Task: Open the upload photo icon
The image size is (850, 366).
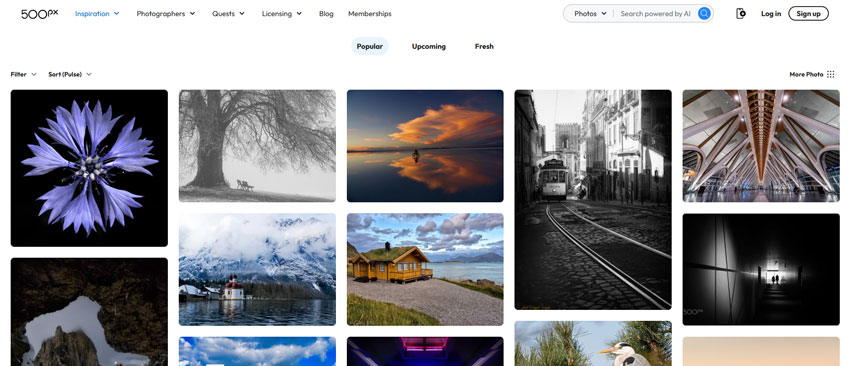Action: (x=740, y=14)
